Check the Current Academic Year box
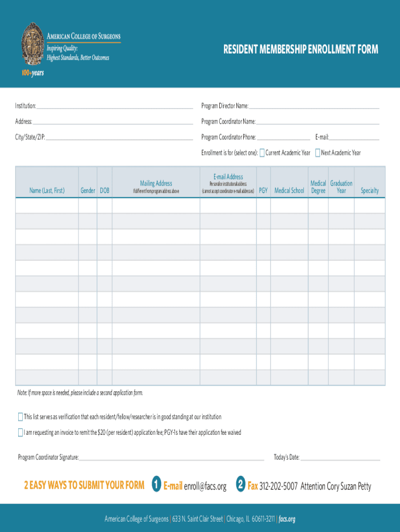The image size is (400, 532). tap(262, 153)
